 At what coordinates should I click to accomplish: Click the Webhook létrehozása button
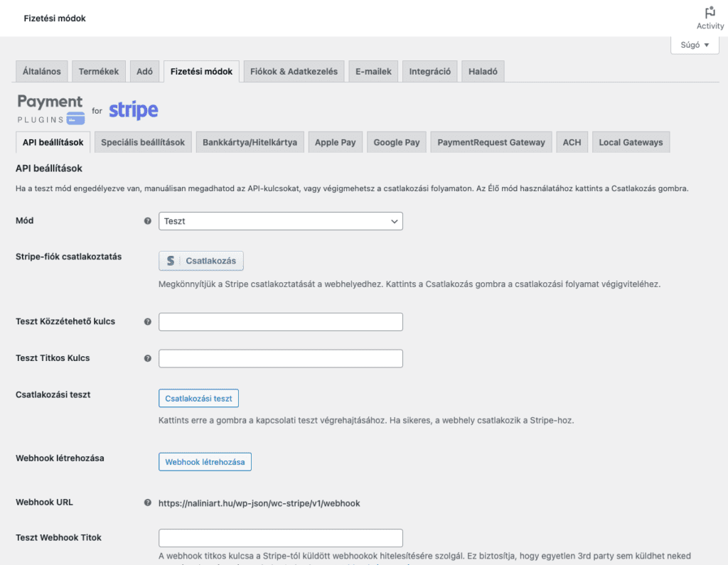point(205,462)
